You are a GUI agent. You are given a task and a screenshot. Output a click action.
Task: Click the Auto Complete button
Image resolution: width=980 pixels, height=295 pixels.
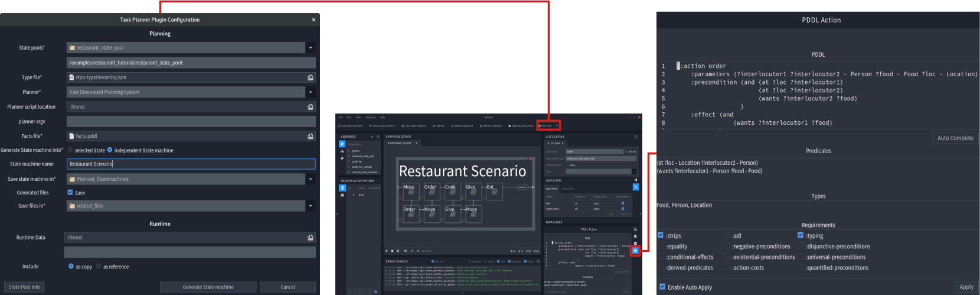955,138
